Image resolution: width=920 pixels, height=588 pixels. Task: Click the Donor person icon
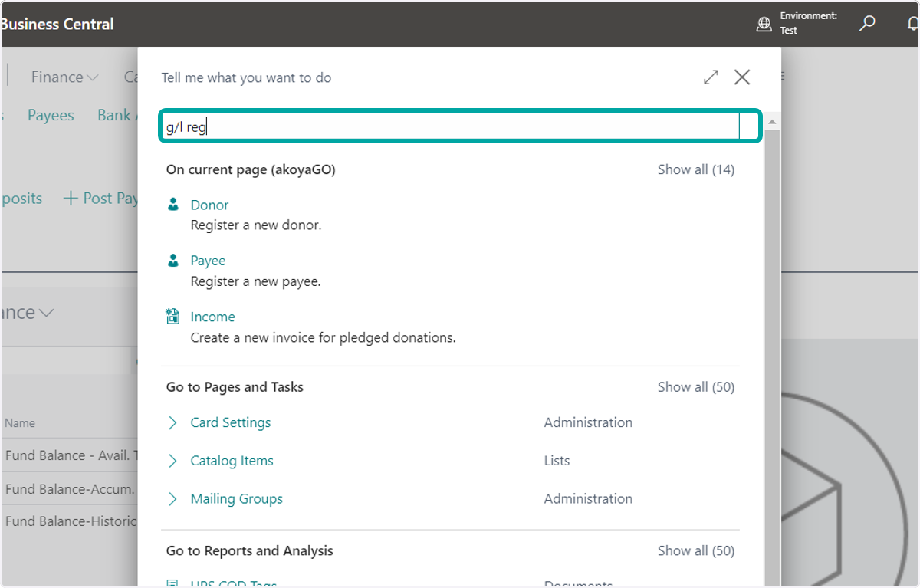click(x=173, y=205)
